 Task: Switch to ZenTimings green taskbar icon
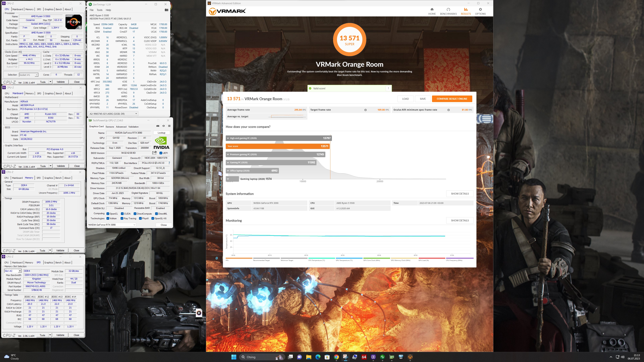click(382, 357)
